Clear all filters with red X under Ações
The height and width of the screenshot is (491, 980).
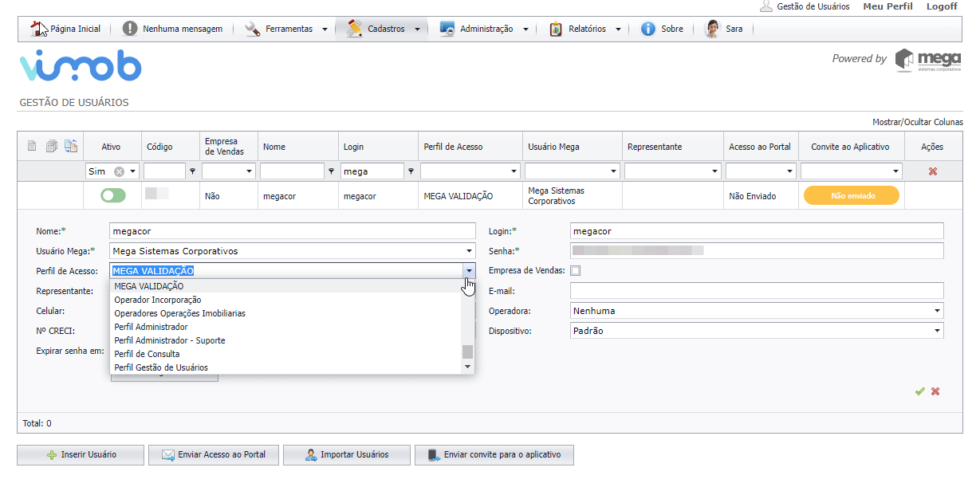(x=932, y=171)
